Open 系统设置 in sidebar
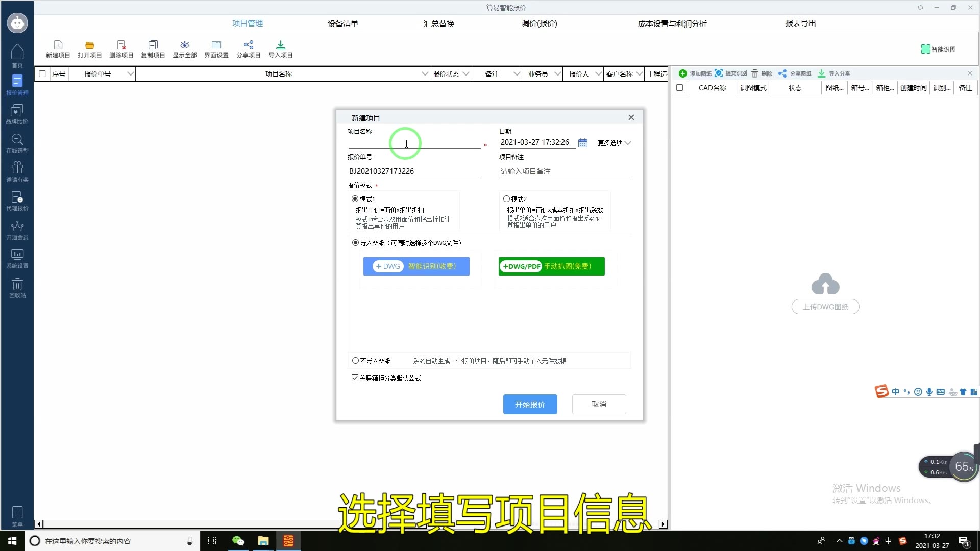Viewport: 980px width, 551px height. pos(17,258)
